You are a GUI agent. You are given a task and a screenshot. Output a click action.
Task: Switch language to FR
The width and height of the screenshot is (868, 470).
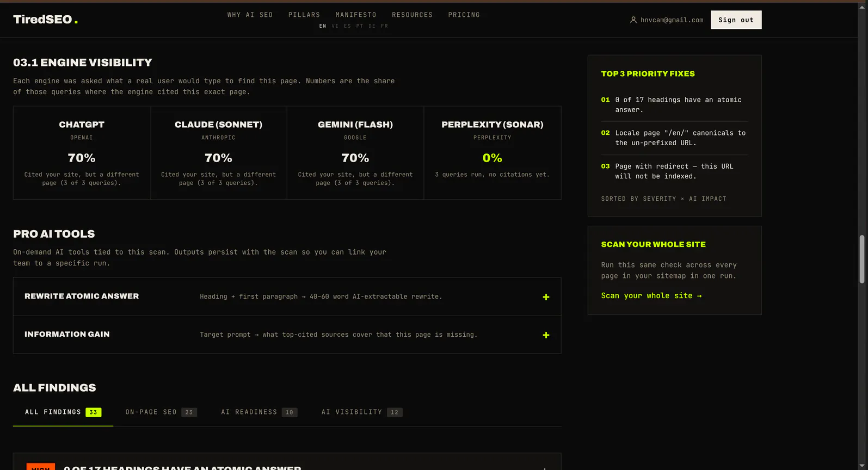click(384, 26)
